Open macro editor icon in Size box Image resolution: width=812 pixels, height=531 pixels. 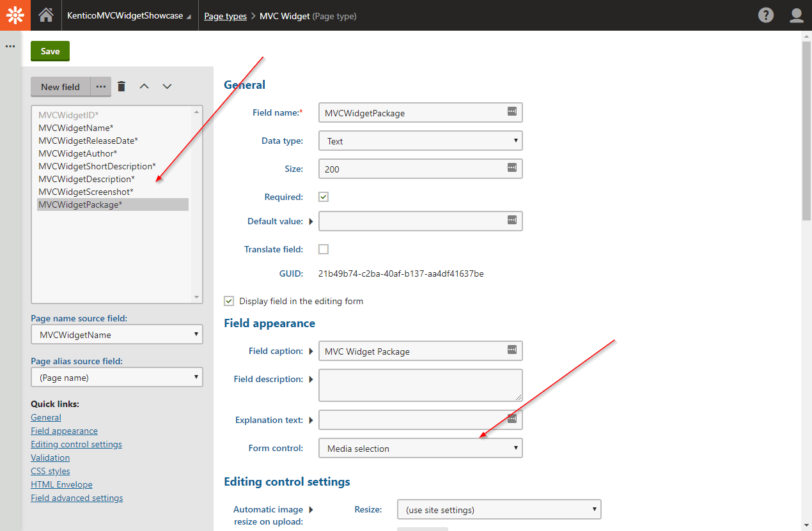point(511,167)
